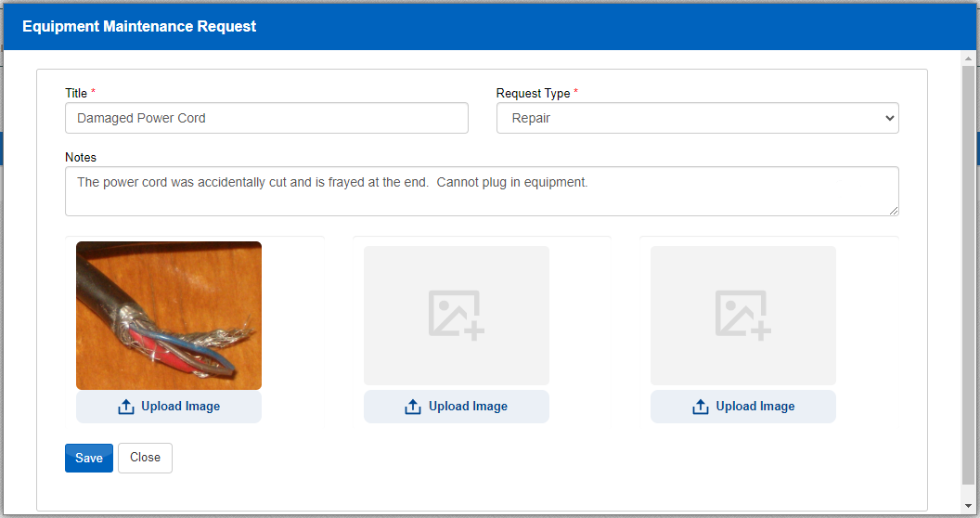The image size is (980, 518).
Task: Click the add-image placeholder icon in right slot
Action: pyautogui.click(x=742, y=315)
